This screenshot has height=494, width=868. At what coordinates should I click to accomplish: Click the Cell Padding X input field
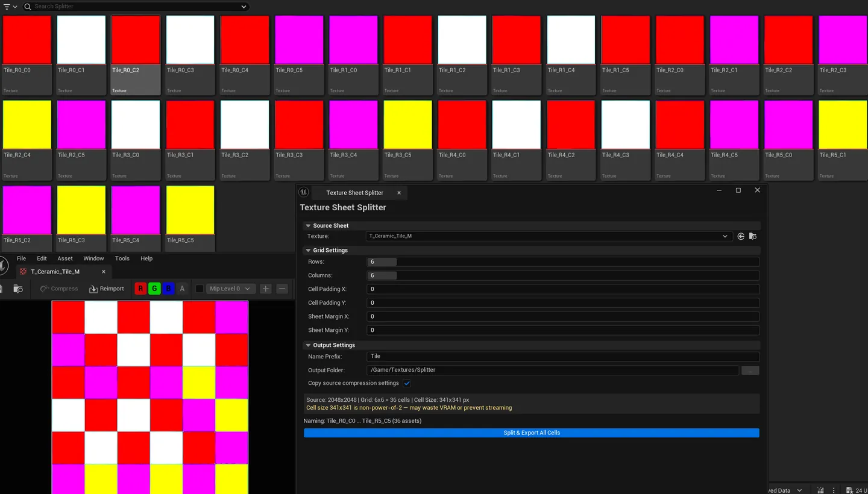pyautogui.click(x=563, y=289)
